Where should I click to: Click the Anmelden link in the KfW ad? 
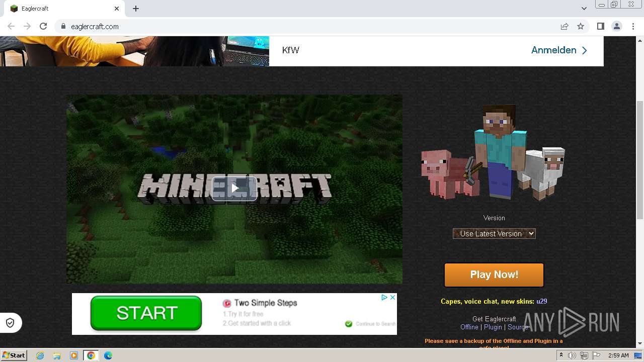[x=559, y=50]
